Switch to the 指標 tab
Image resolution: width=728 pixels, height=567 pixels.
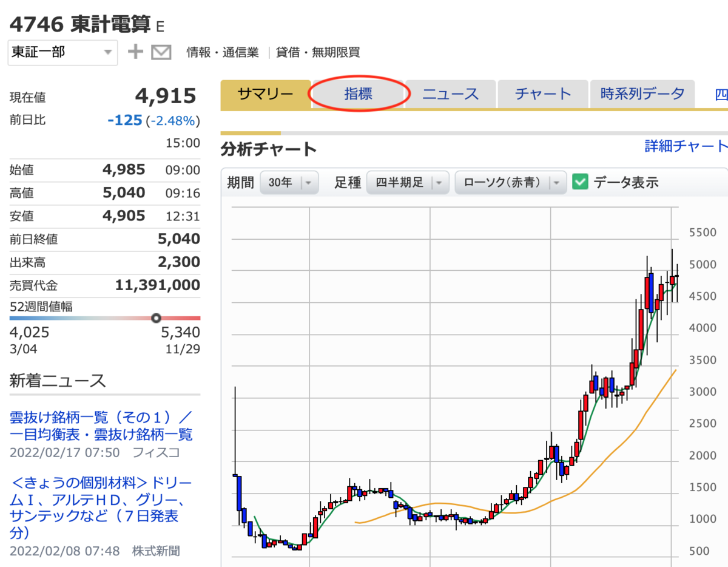(x=359, y=94)
